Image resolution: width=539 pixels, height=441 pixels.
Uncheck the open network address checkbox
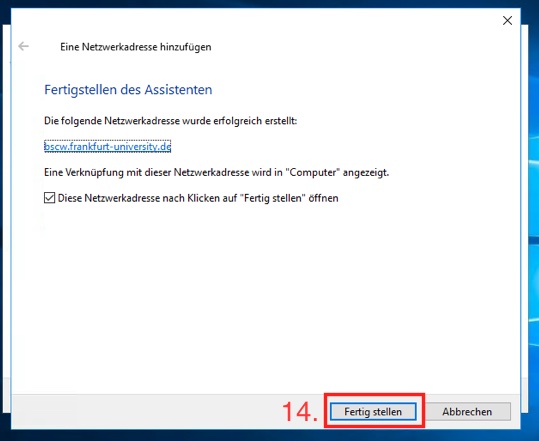tap(50, 198)
